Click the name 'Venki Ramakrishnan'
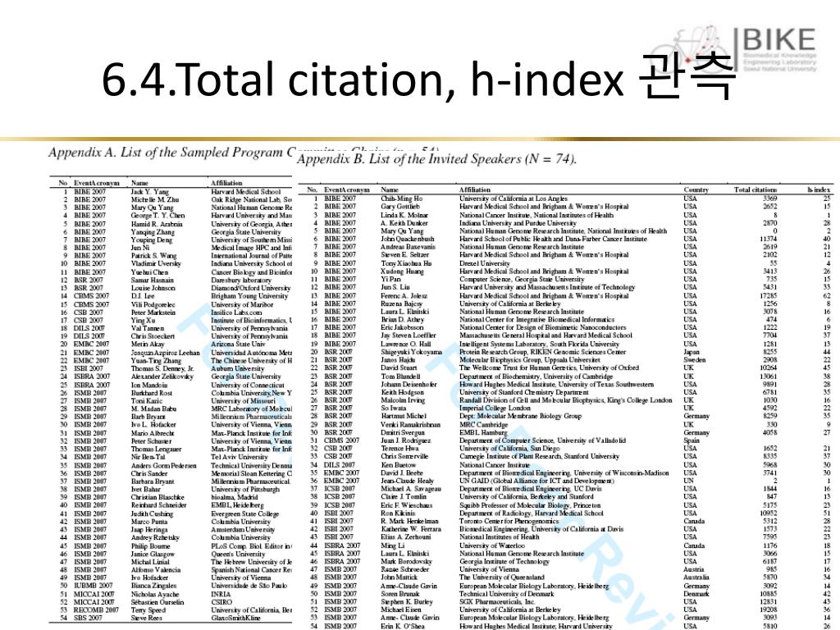 coord(410,424)
